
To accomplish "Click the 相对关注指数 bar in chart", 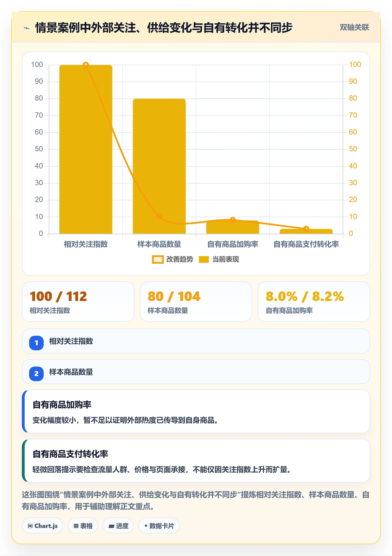I will click(86, 149).
